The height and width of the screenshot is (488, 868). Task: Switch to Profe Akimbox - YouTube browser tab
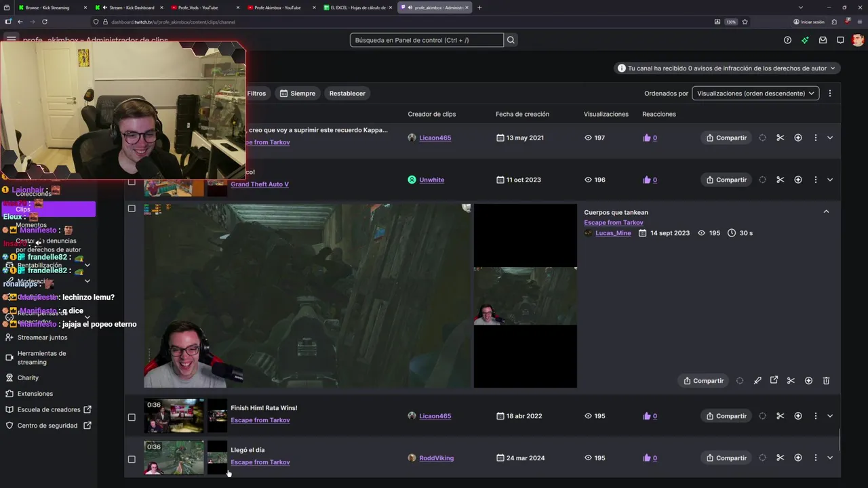pos(282,7)
